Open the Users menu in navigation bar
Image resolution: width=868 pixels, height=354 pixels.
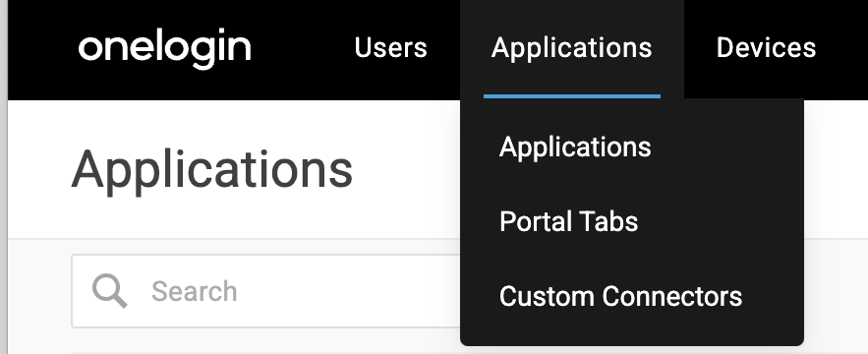[x=391, y=48]
